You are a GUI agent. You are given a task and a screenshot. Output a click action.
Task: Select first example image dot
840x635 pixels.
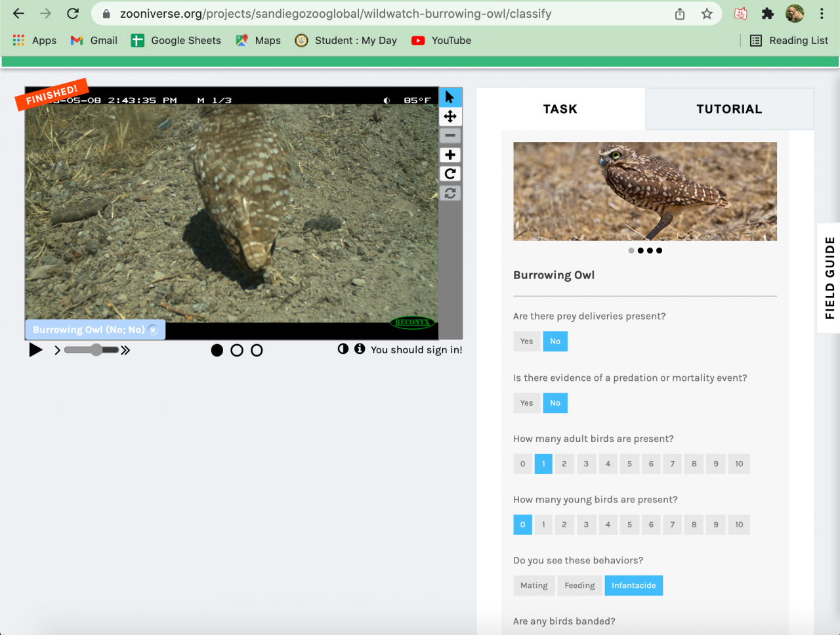[x=631, y=250]
